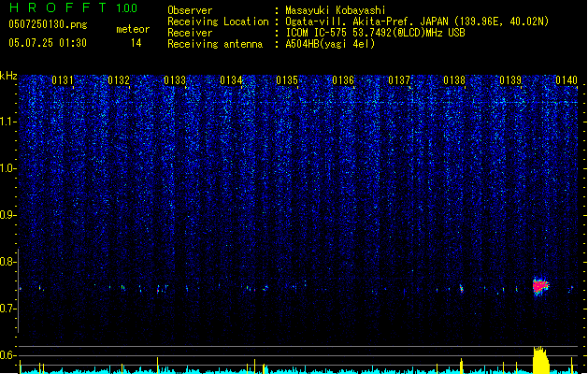Click the 0.6 kHz axis label
The image size is (588, 374).
pos(8,355)
